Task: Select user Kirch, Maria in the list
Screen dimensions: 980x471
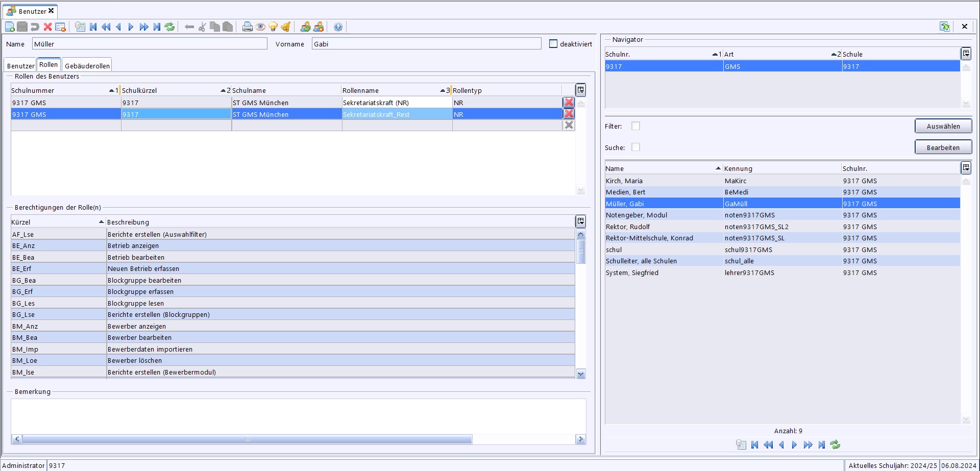Action: click(x=782, y=181)
